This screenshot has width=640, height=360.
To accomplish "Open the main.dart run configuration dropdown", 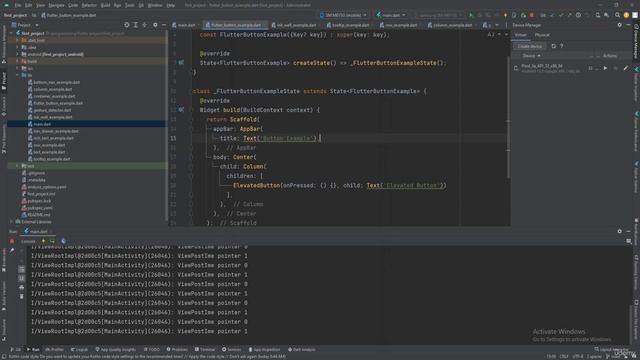I will (x=391, y=15).
